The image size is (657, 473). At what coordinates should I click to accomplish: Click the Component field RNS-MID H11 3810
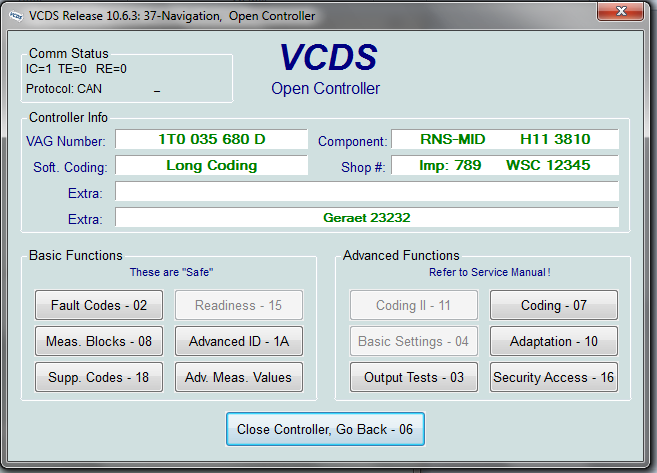point(505,139)
